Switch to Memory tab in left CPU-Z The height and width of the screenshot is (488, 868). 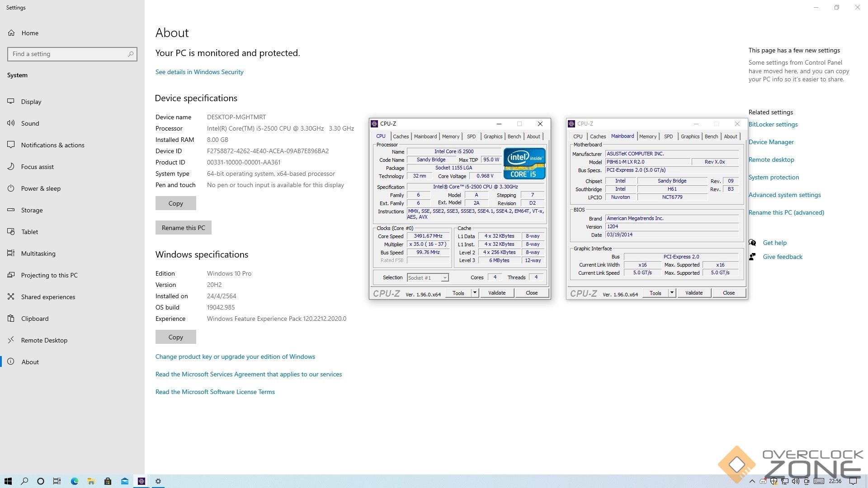[450, 136]
